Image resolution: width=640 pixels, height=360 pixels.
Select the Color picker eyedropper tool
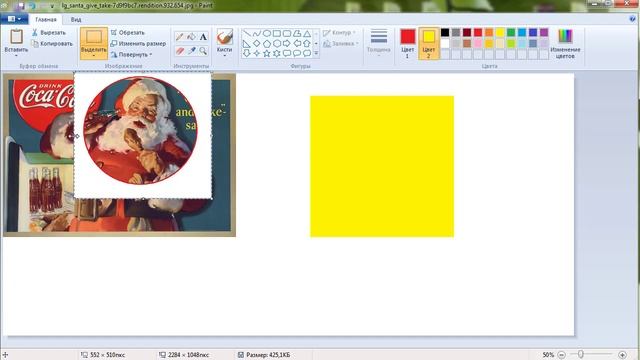[191, 51]
